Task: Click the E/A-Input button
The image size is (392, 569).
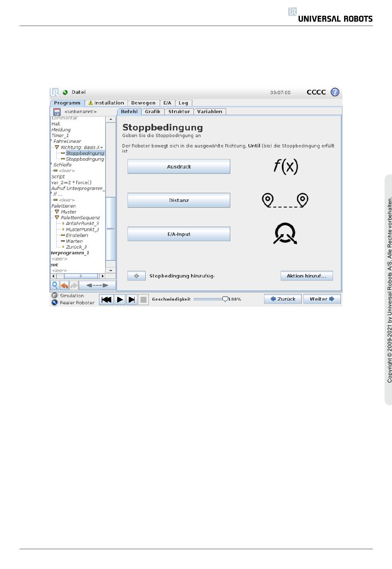Action: [179, 234]
